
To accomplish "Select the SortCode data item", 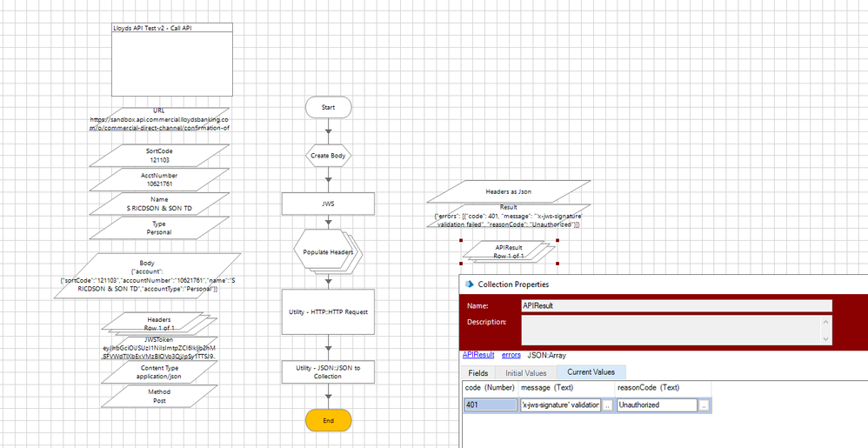I will point(158,156).
